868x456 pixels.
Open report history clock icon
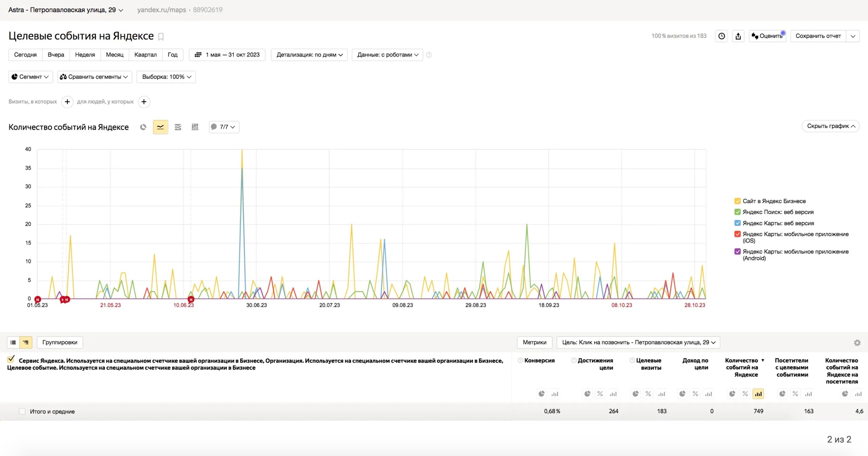tap(721, 36)
